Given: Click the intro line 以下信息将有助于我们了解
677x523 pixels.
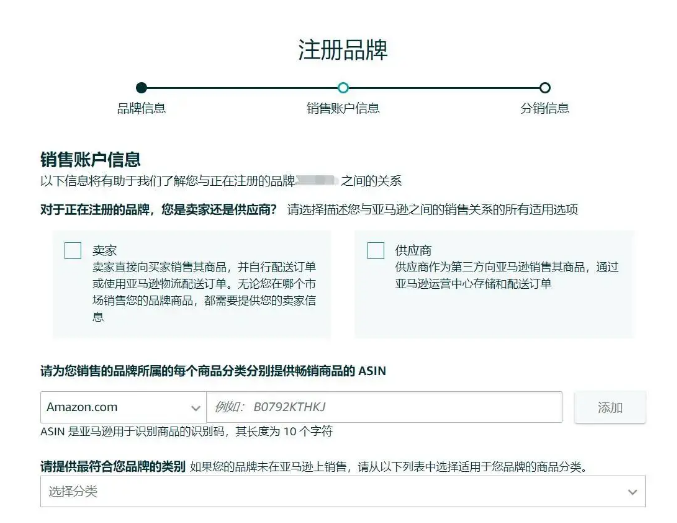Looking at the screenshot, I should 221,181.
